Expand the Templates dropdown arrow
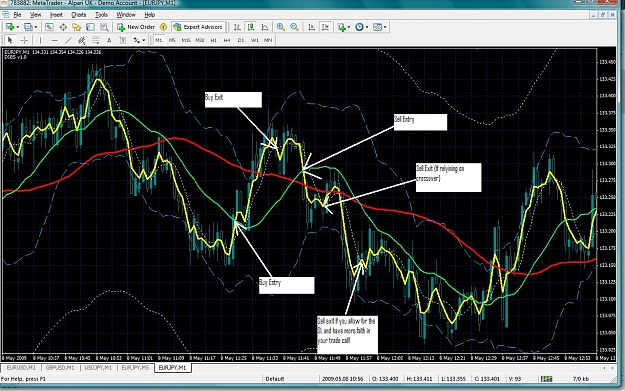This screenshot has width=625, height=391. point(385,27)
